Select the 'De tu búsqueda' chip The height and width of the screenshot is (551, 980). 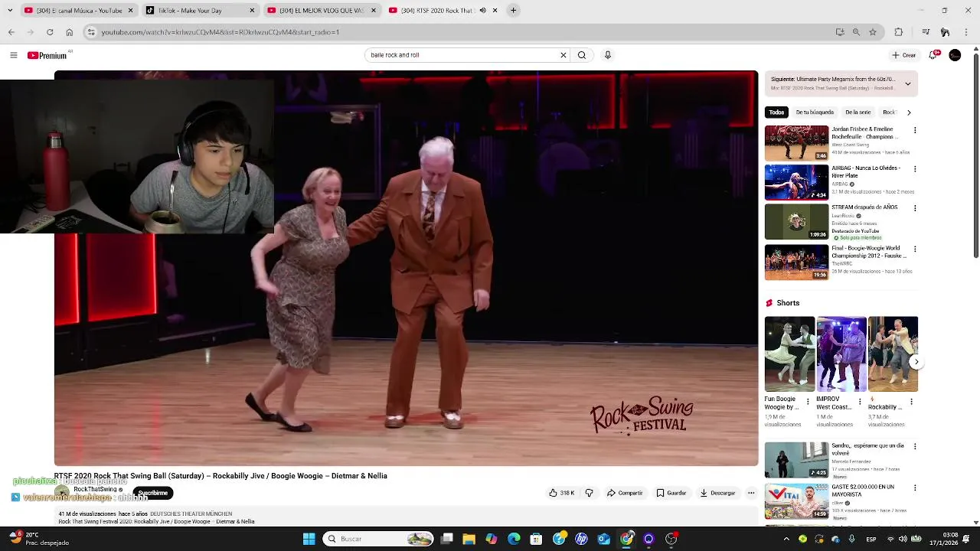click(815, 112)
